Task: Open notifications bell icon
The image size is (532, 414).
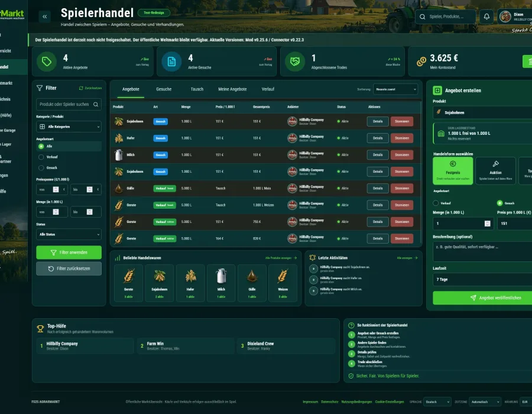Action: 486,17
